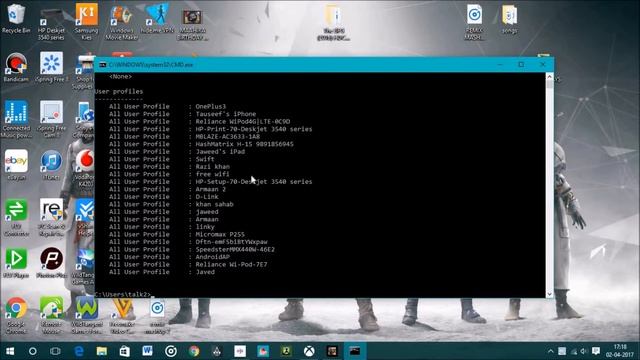Image resolution: width=640 pixels, height=360 pixels.
Task: Maximize the CMD window
Action: pos(521,64)
